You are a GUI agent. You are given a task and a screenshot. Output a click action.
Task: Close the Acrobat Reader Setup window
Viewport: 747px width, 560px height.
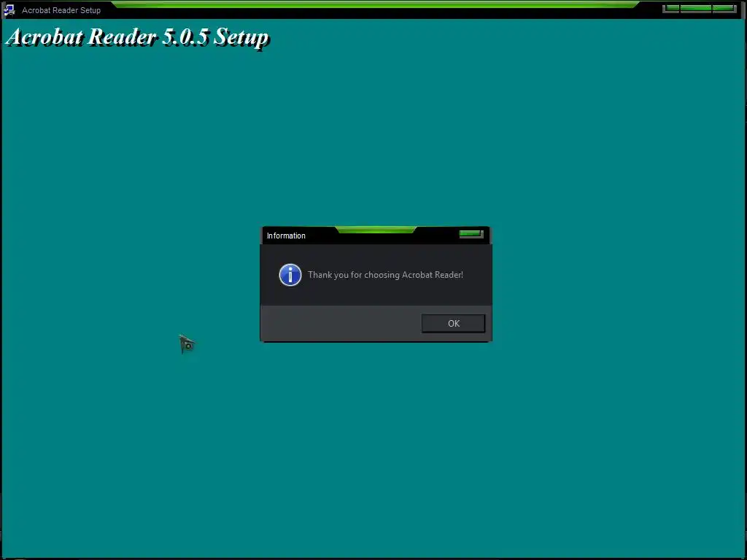click(724, 9)
